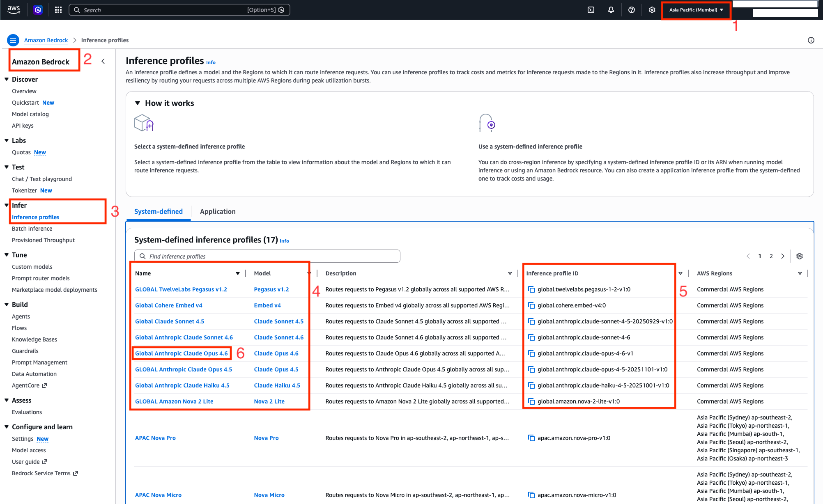
Task: Collapse the How it works section
Action: click(x=138, y=103)
